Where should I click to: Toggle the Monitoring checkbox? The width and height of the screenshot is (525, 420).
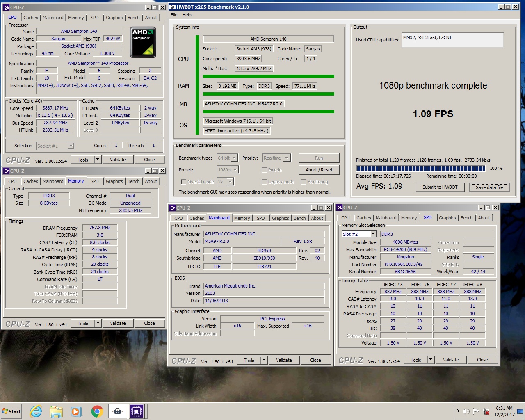[303, 182]
